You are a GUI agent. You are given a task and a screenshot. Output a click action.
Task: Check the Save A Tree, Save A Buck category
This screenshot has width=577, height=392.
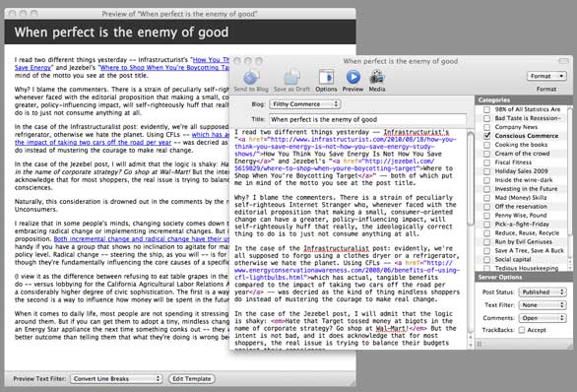point(486,251)
